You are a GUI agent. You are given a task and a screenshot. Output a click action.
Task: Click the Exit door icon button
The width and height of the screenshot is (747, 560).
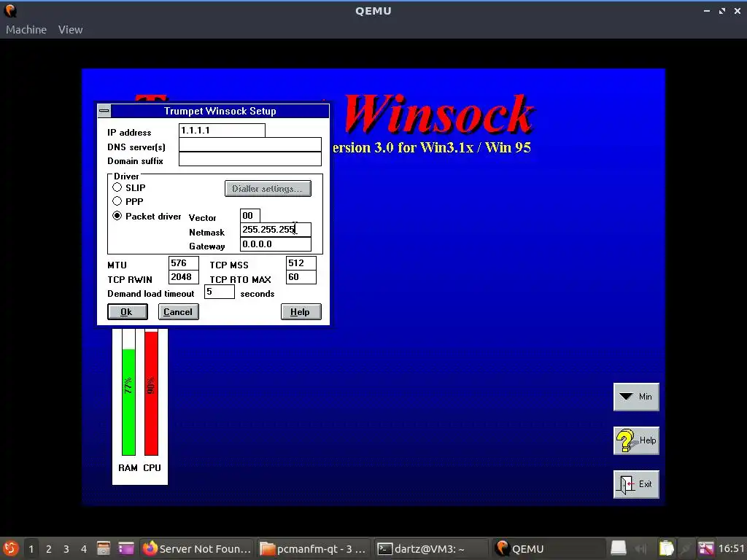click(636, 484)
